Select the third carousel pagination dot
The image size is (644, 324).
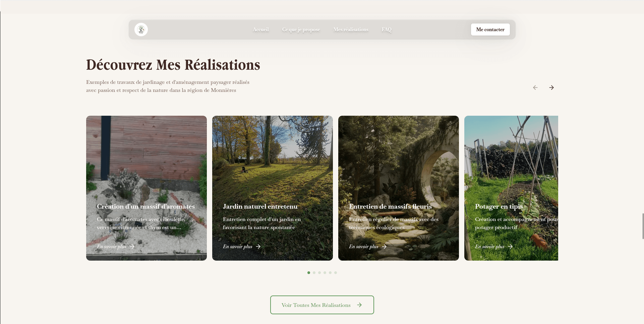319,273
